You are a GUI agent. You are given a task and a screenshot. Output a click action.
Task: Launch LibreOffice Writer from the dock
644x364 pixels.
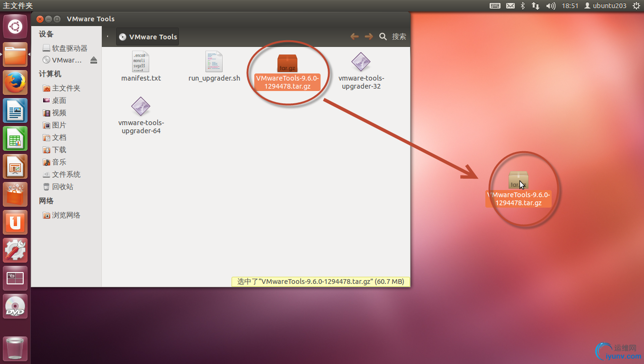[x=15, y=110]
